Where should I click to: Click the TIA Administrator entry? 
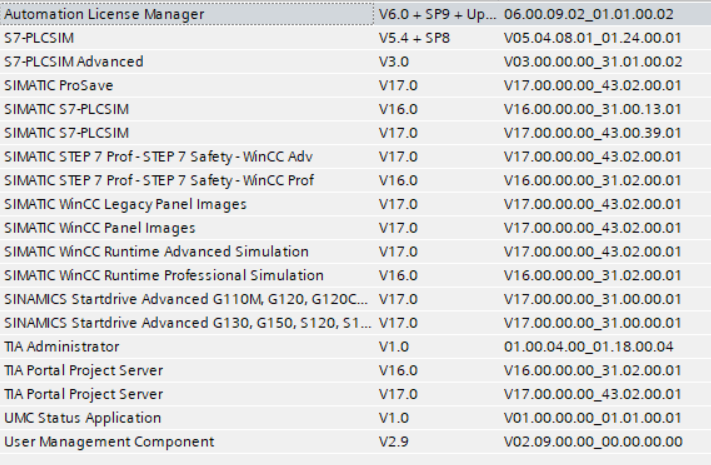pyautogui.click(x=62, y=346)
